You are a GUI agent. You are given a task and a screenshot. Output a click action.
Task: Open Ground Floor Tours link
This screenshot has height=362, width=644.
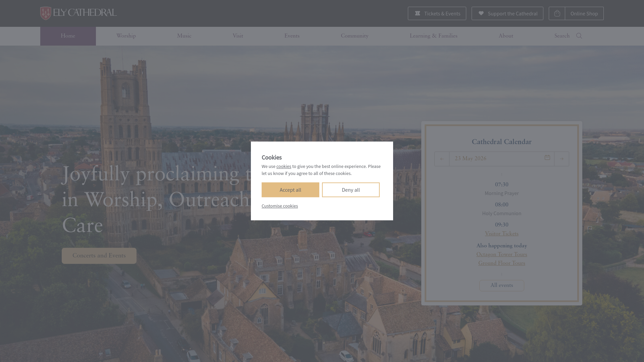click(x=502, y=263)
